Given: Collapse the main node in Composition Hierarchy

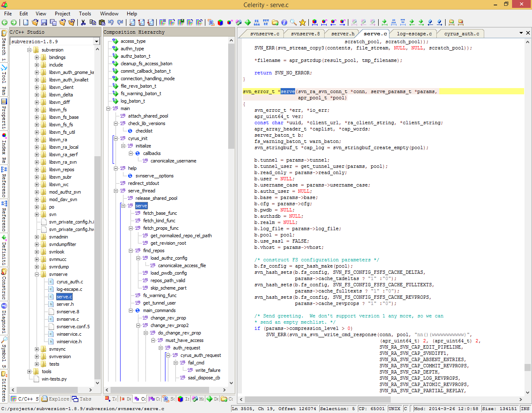Looking at the screenshot, I should click(x=108, y=108).
